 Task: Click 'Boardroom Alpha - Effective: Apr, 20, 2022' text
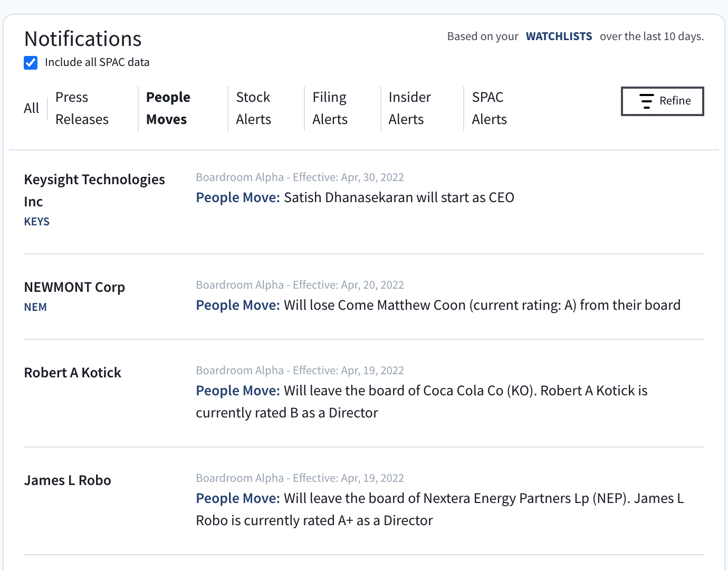pyautogui.click(x=300, y=285)
